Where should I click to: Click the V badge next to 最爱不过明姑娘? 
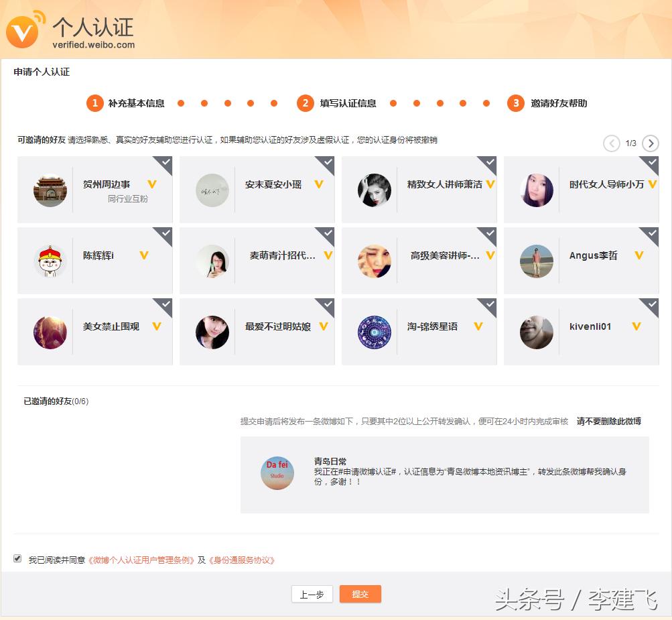point(323,327)
